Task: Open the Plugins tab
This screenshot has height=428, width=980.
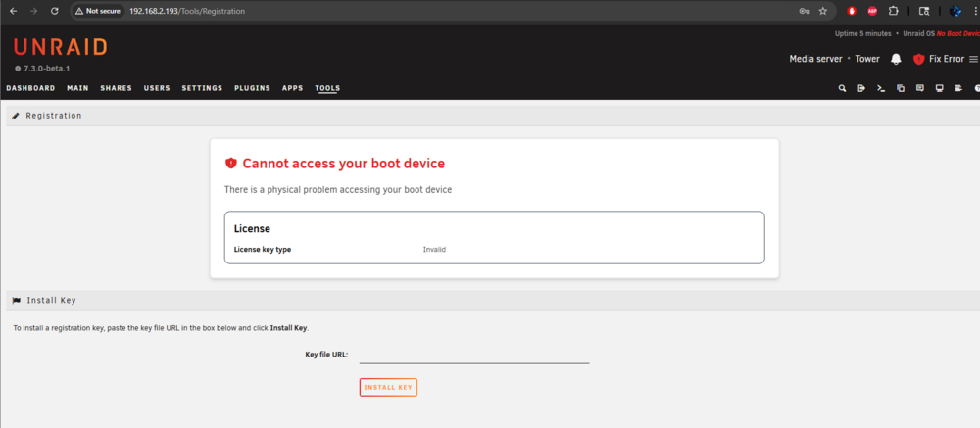Action: click(253, 88)
